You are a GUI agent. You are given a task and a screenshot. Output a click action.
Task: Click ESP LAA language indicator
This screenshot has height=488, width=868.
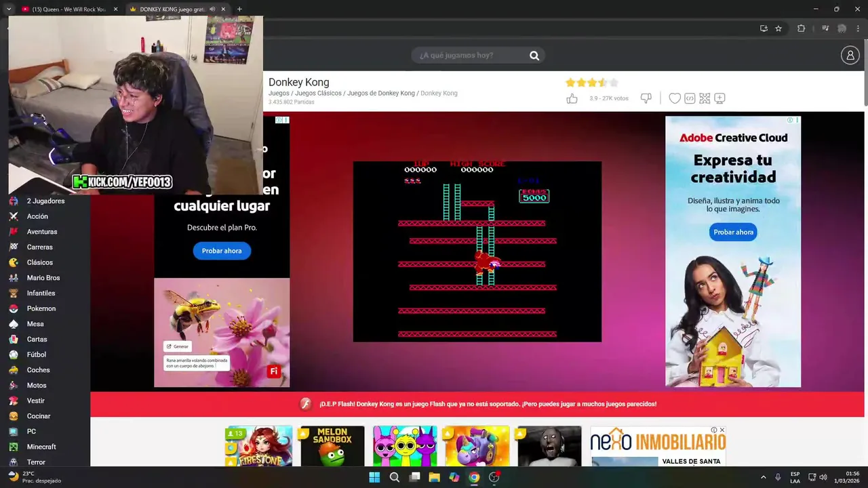[x=795, y=477]
